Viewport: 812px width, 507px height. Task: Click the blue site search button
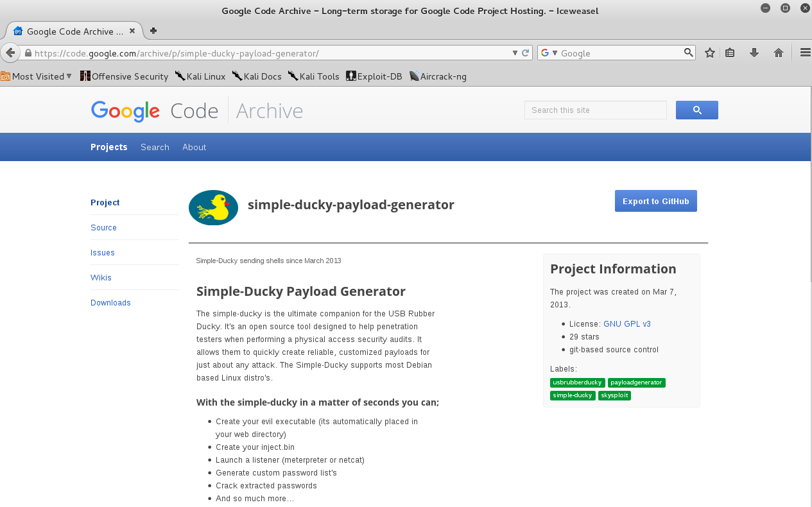[x=697, y=110]
